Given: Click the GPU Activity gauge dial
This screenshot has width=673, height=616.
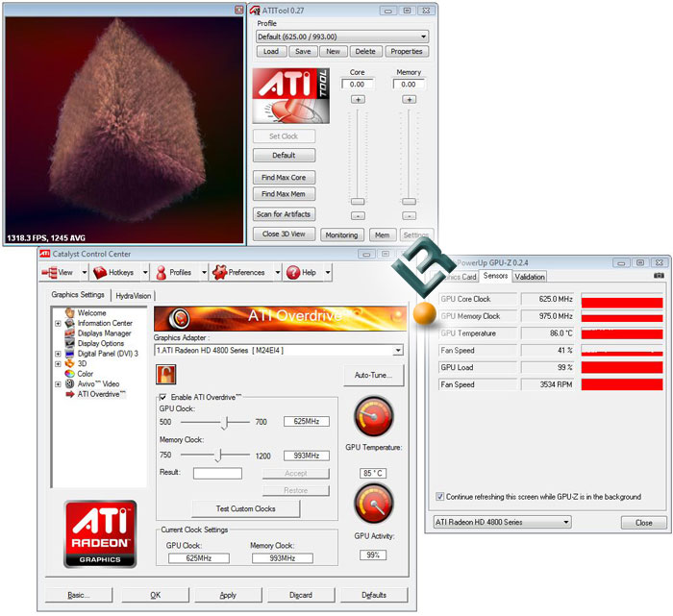Looking at the screenshot, I should [373, 504].
